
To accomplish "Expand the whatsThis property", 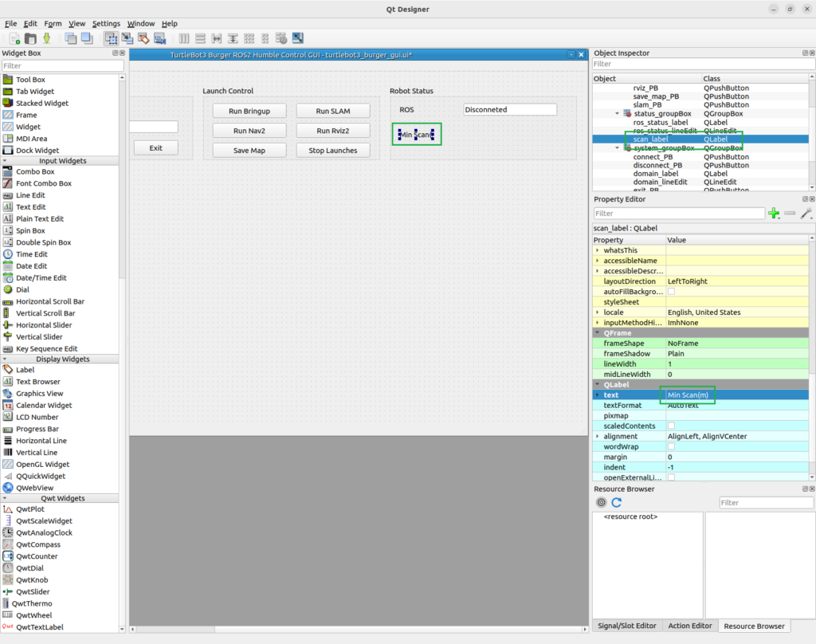I will 598,250.
